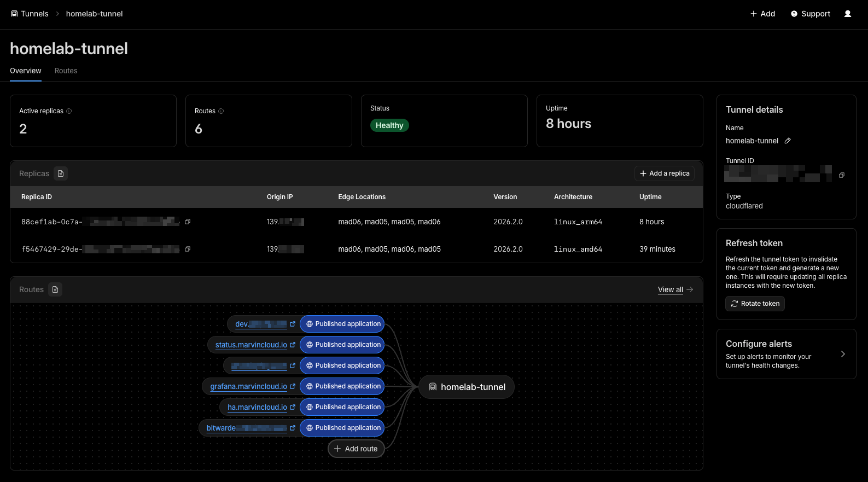
Task: Click Published application for dev route
Action: [x=342, y=324]
